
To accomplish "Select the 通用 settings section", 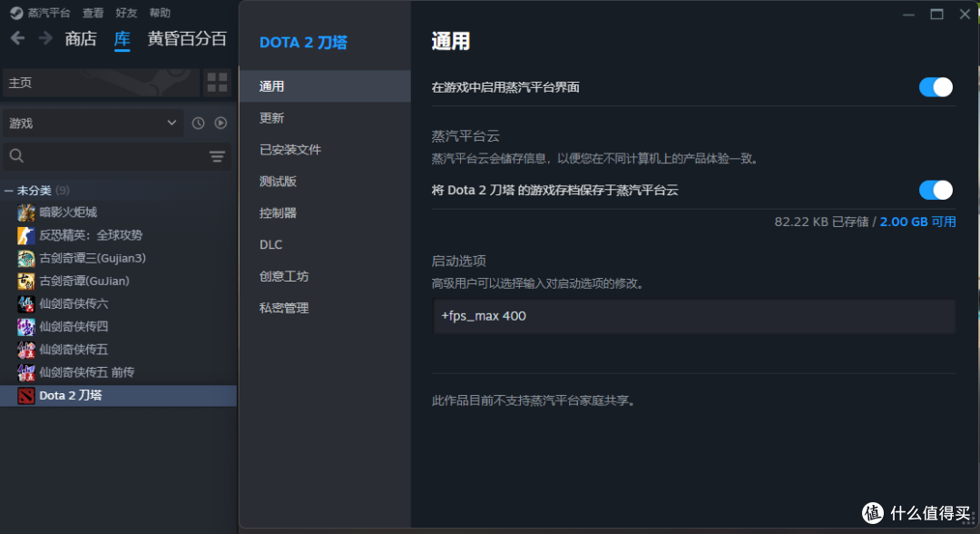I will tap(325, 86).
